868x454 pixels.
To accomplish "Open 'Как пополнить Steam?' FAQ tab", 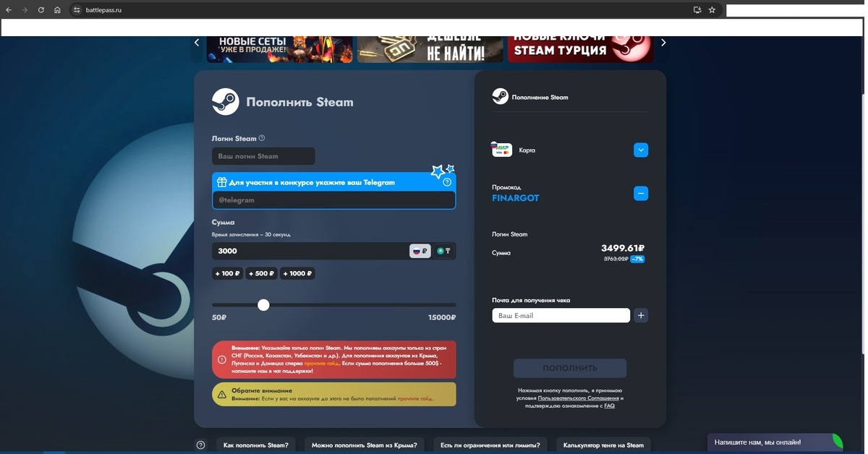I will (x=256, y=445).
